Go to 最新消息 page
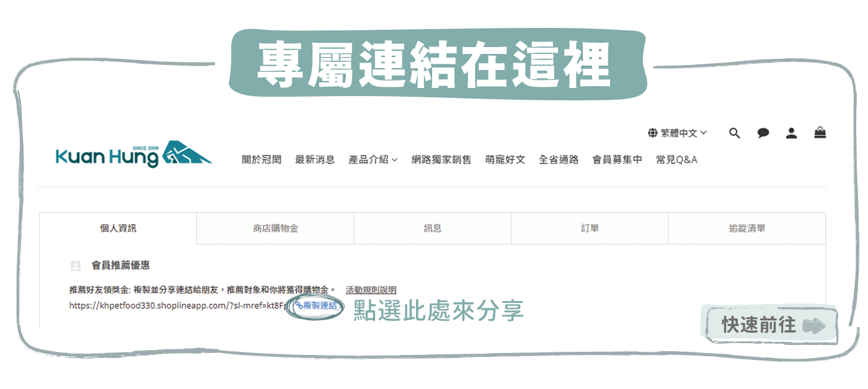This screenshot has width=868, height=389. pos(315,160)
